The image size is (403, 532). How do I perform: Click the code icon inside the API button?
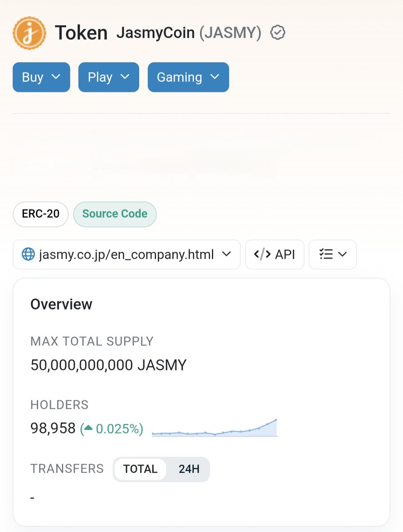(261, 254)
